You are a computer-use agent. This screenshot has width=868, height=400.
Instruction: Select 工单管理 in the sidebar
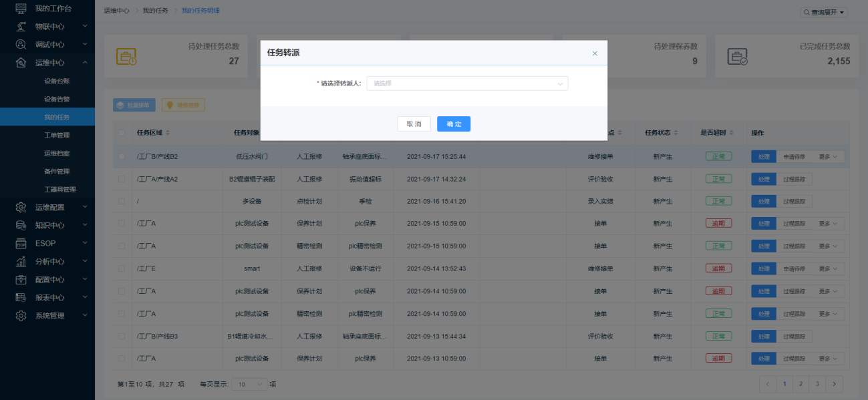tap(57, 135)
